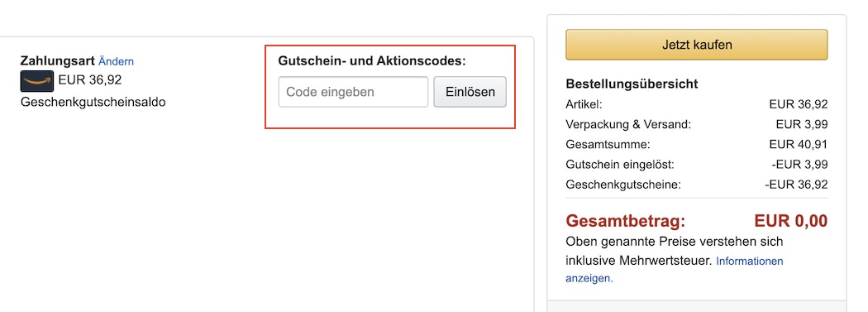Screen dimensions: 868x312
Task: Click the Gutschein- und Aktionscodes label
Action: pyautogui.click(x=372, y=61)
